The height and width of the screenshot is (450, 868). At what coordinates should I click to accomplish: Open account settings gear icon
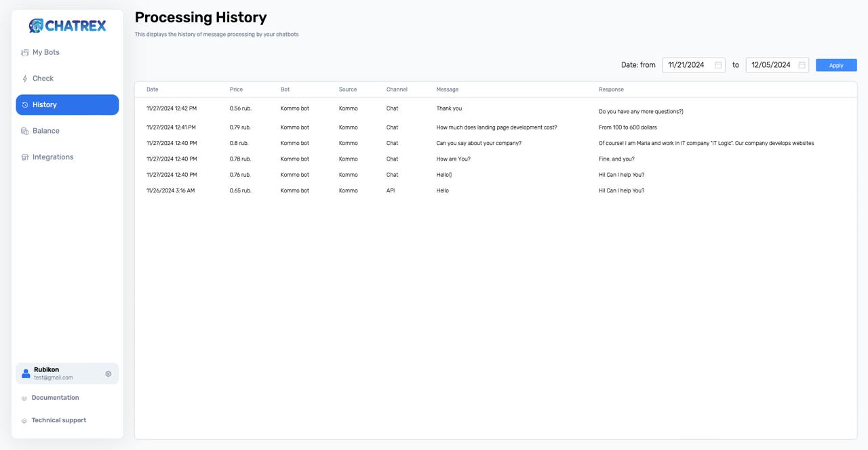(108, 373)
